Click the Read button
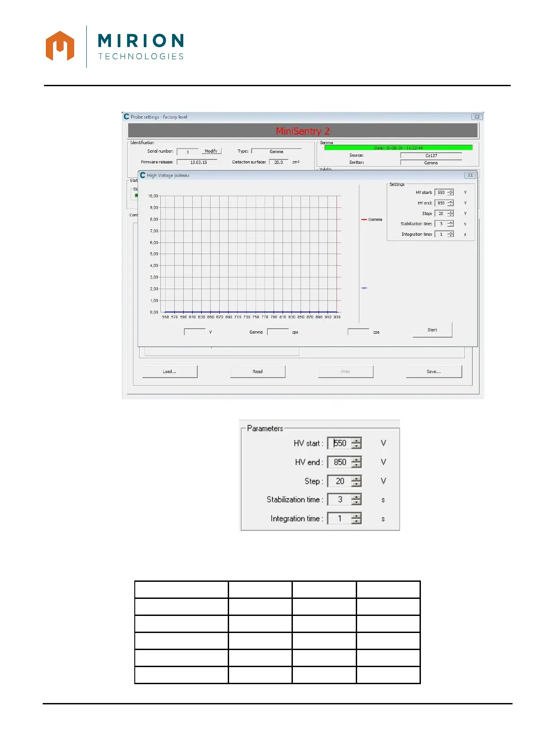Viewport: 535px width, 756px height. click(257, 372)
